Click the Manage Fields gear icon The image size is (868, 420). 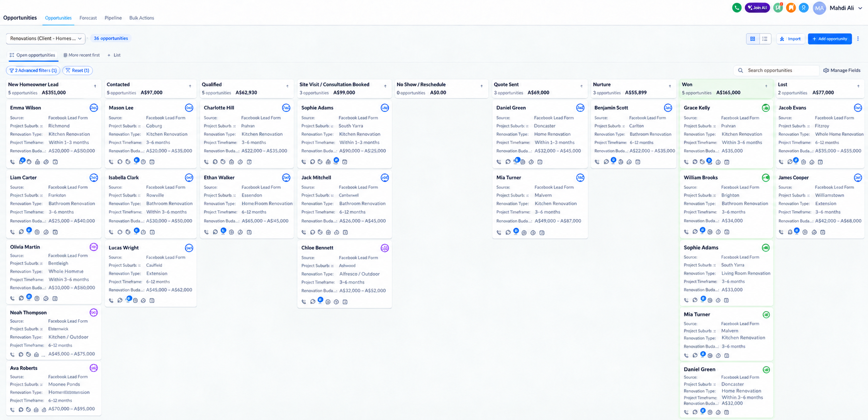coord(826,70)
